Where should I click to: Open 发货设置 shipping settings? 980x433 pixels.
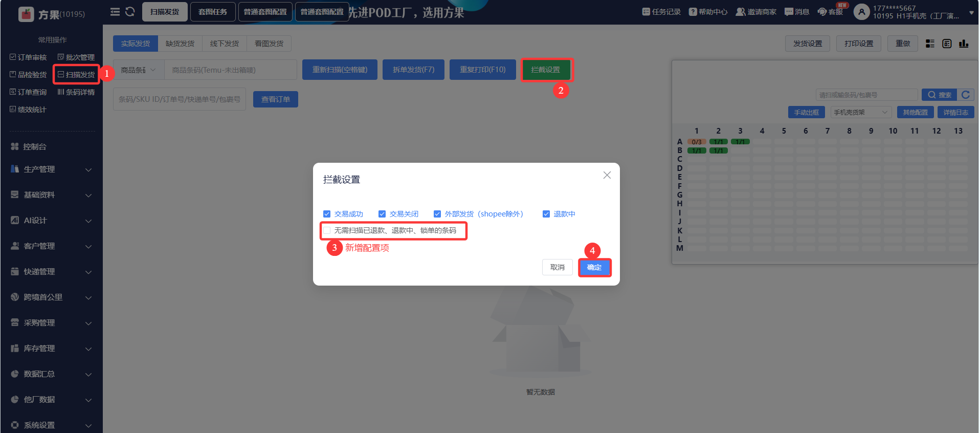tap(808, 44)
